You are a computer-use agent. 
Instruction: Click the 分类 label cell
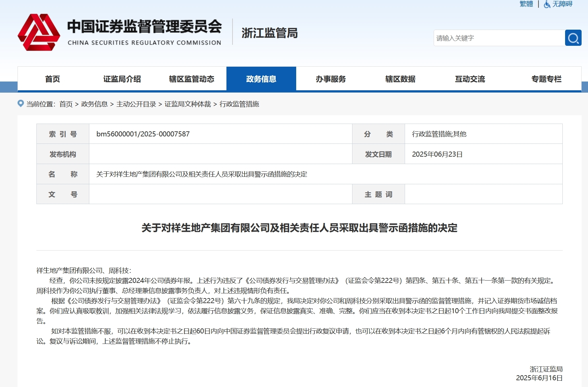378,134
